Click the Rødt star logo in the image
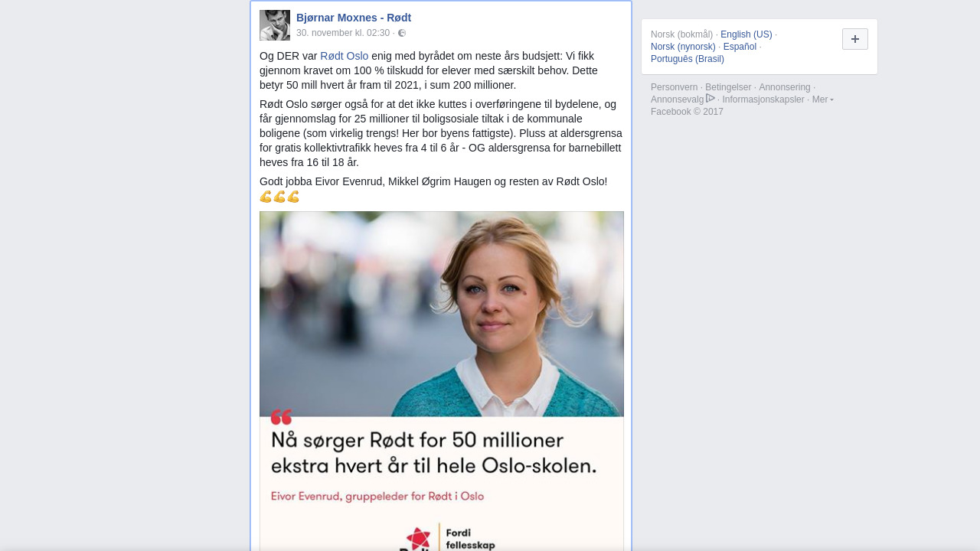This screenshot has width=980, height=551. (419, 539)
